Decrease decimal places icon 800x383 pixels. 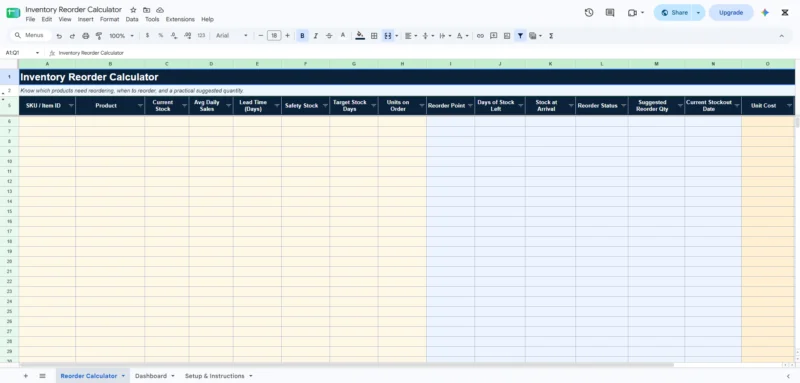pyautogui.click(x=174, y=36)
